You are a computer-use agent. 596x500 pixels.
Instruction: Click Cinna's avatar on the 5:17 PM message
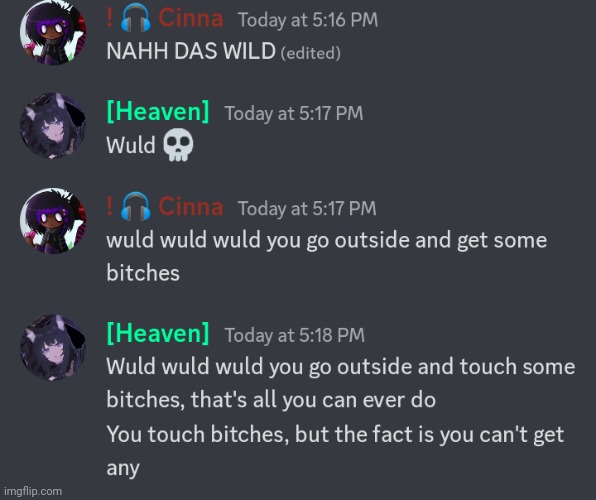[53, 221]
